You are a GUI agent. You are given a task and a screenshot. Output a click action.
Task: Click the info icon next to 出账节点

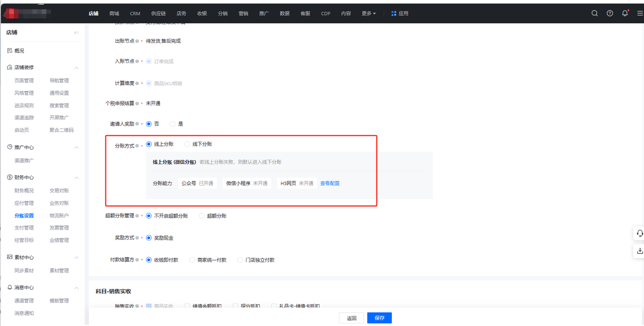(x=137, y=41)
